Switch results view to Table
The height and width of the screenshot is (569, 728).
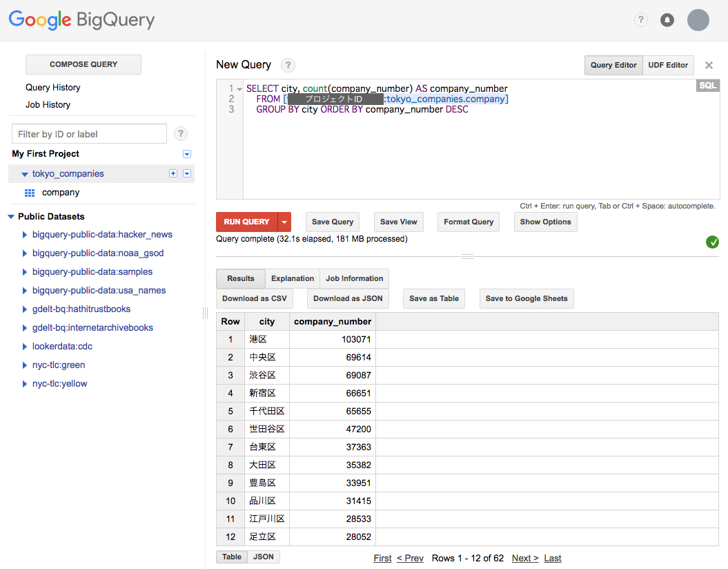tap(232, 557)
